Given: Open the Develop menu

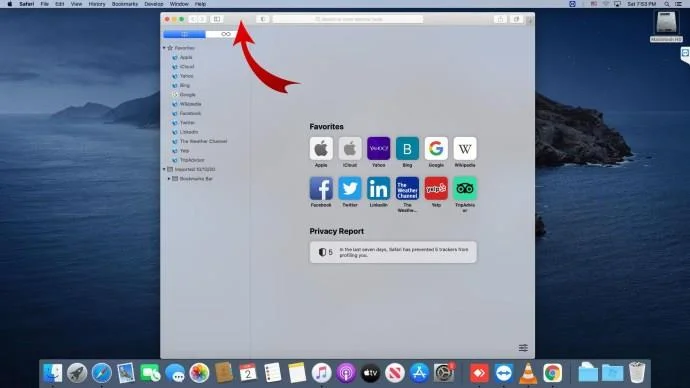Looking at the screenshot, I should (x=154, y=4).
